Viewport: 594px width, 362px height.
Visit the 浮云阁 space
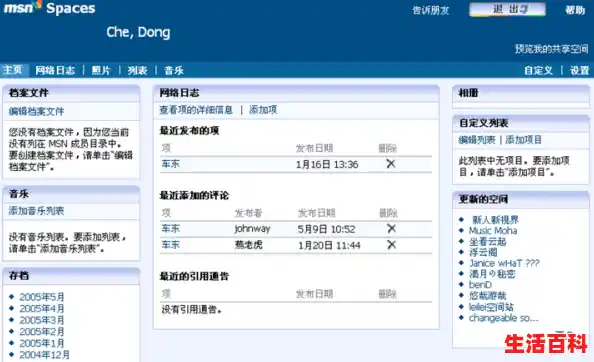pyautogui.click(x=483, y=252)
